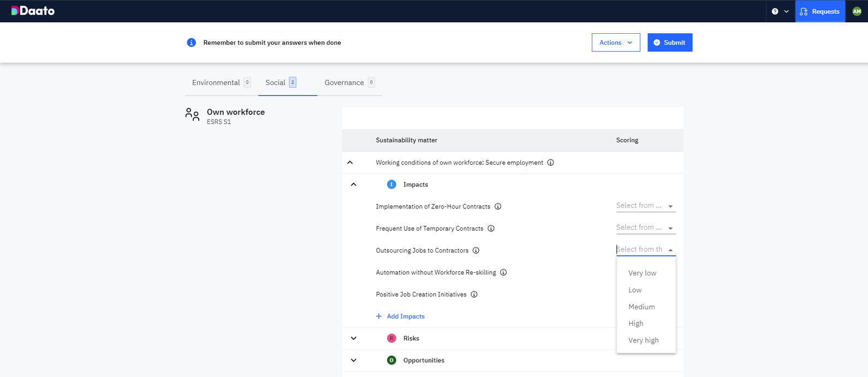This screenshot has width=868, height=377.
Task: Expand the Risks section
Action: [x=354, y=338]
